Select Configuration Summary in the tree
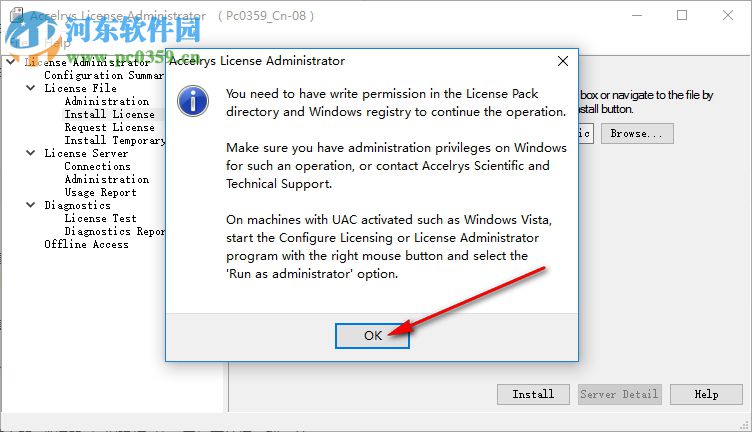This screenshot has width=752, height=432. [x=104, y=75]
